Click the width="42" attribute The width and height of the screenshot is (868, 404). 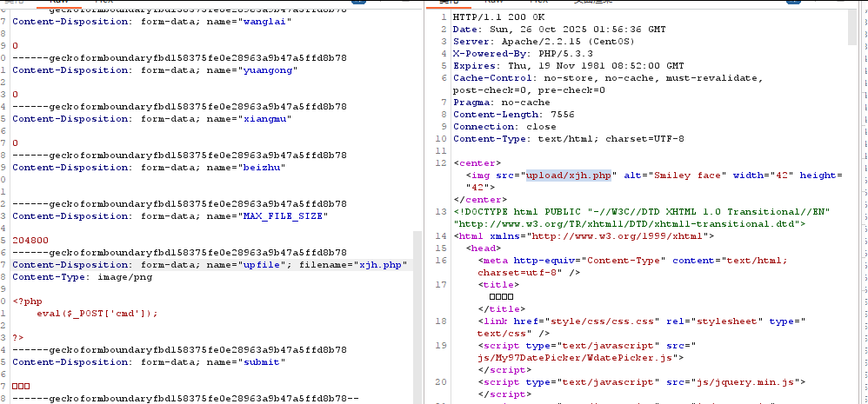coord(764,176)
